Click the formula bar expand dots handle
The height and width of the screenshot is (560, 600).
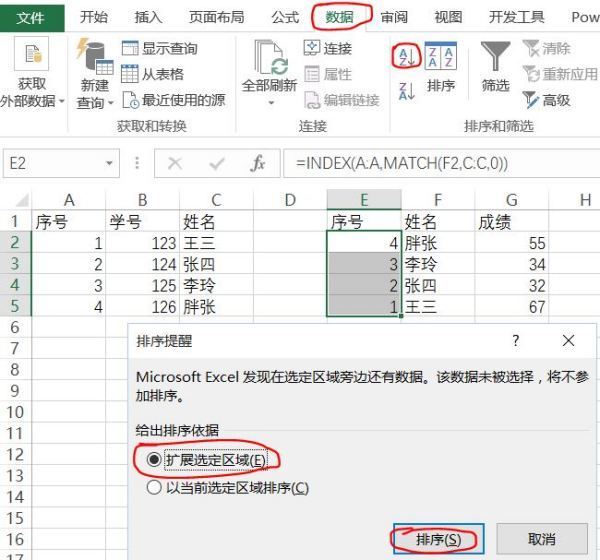[x=137, y=163]
